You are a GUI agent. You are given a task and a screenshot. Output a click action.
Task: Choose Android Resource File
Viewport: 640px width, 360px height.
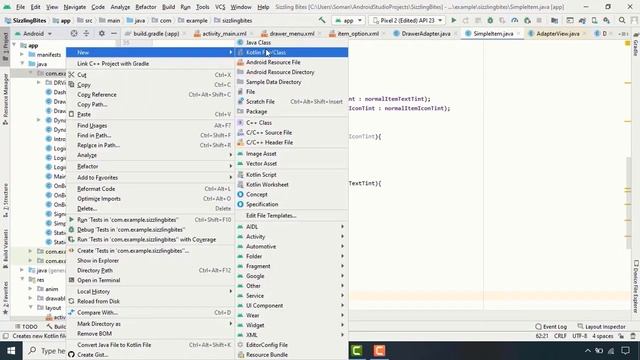(x=292, y=62)
